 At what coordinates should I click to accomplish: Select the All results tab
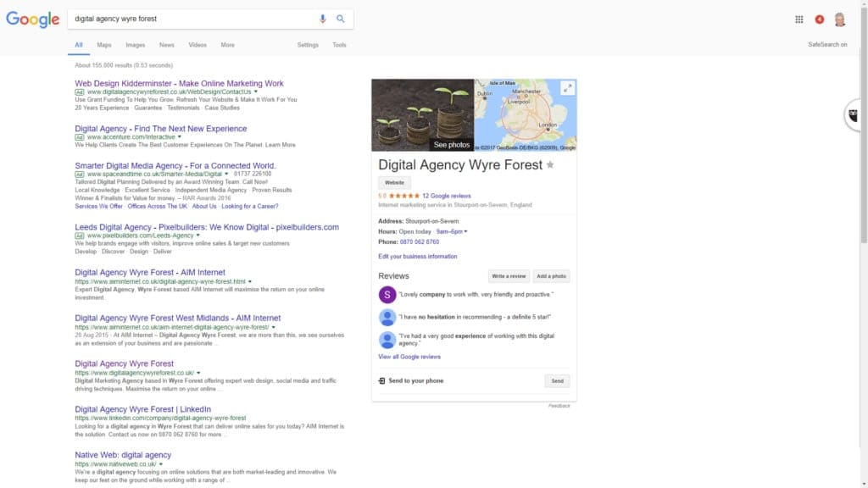coord(79,45)
